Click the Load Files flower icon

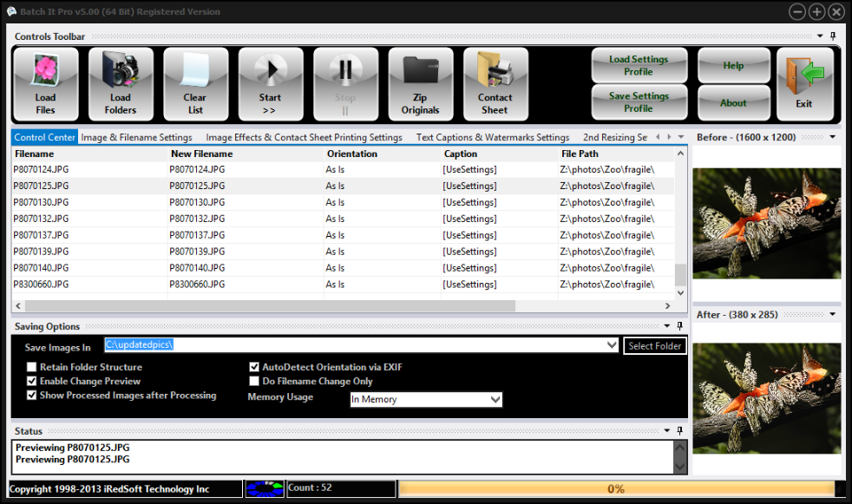(46, 70)
